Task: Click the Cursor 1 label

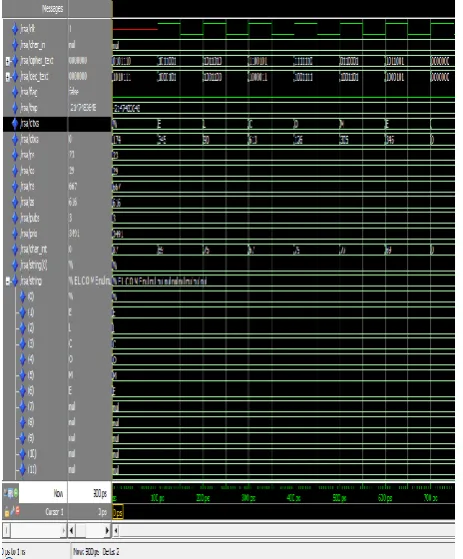Action: click(54, 512)
